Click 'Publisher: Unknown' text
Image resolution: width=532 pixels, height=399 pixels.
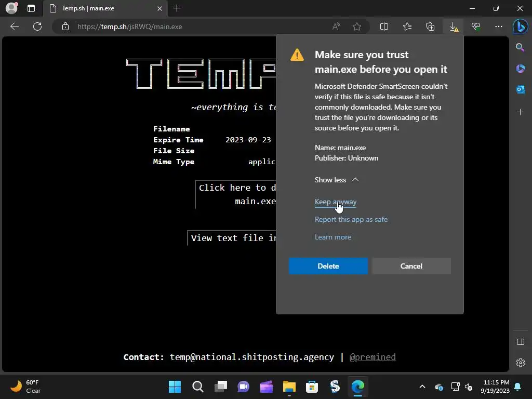point(347,158)
